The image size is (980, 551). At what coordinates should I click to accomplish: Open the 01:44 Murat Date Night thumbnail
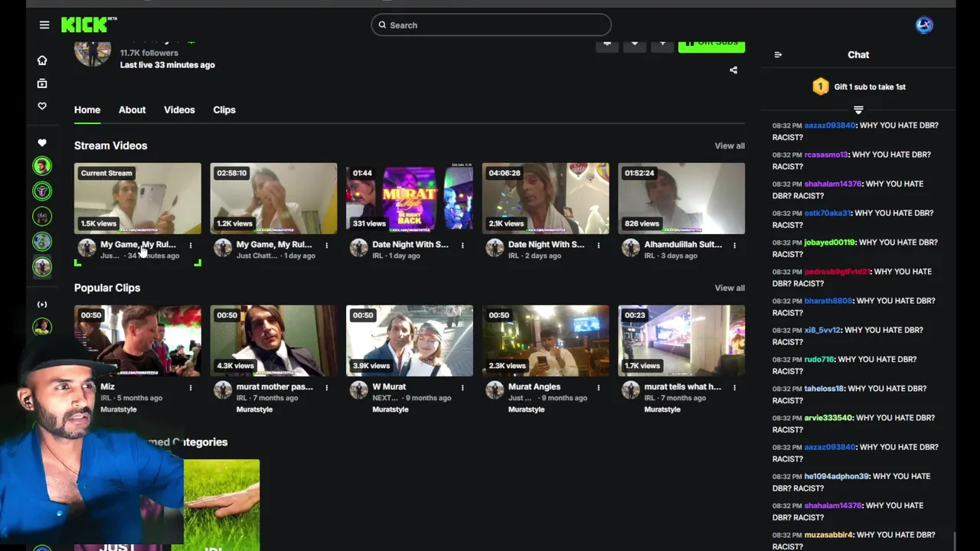pyautogui.click(x=410, y=198)
